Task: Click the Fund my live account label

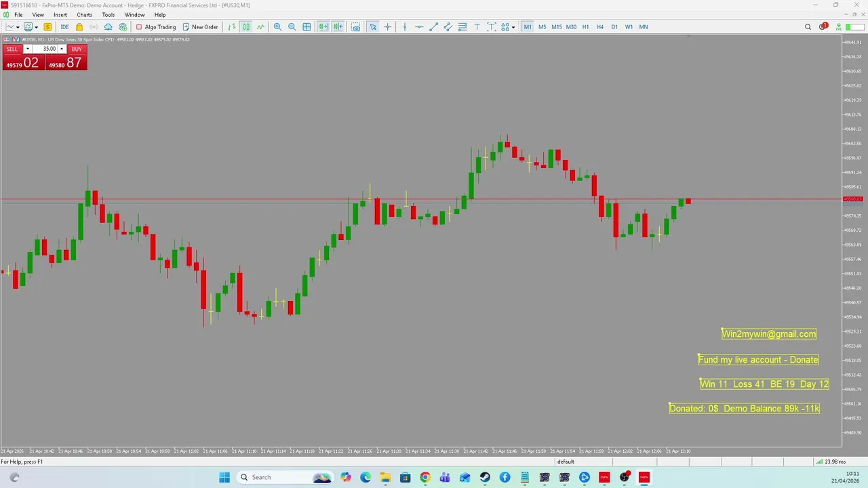Action: click(x=758, y=359)
